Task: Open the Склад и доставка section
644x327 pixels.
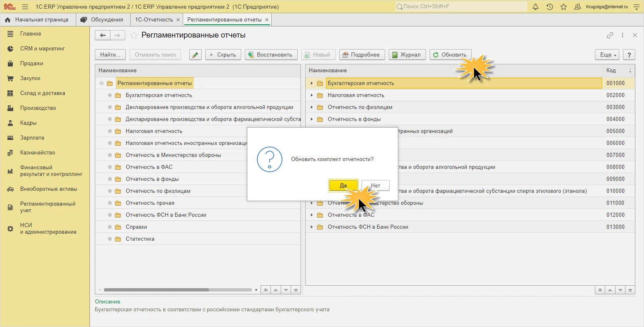Action: 42,93
